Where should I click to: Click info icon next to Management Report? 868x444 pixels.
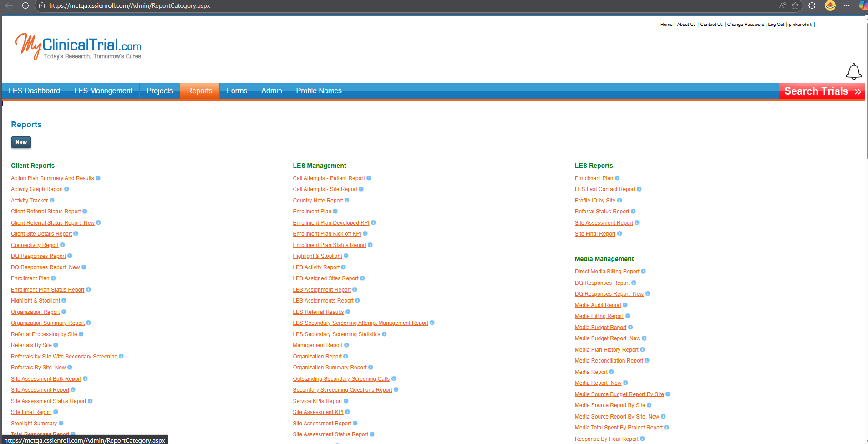(x=346, y=345)
